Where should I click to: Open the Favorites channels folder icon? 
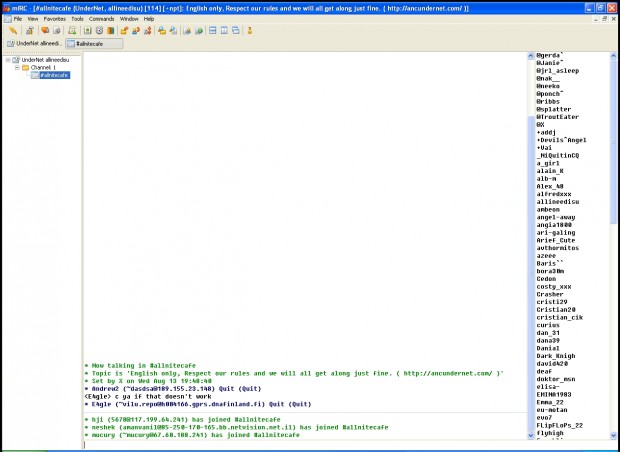45,30
